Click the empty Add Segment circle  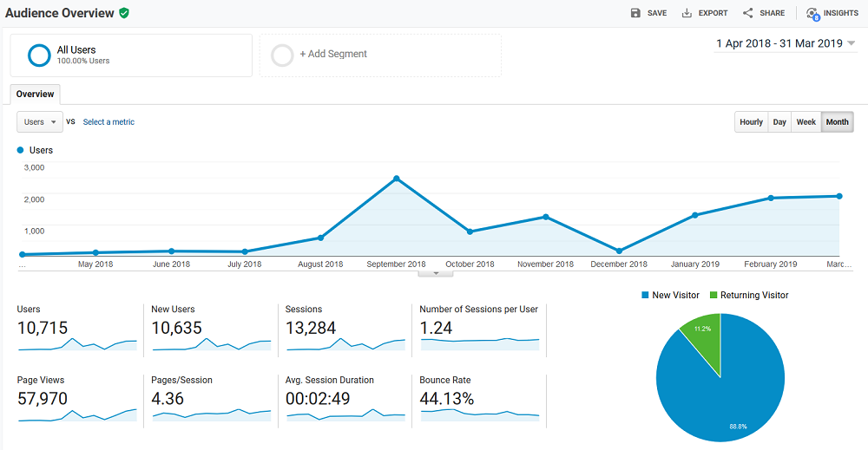[x=282, y=55]
